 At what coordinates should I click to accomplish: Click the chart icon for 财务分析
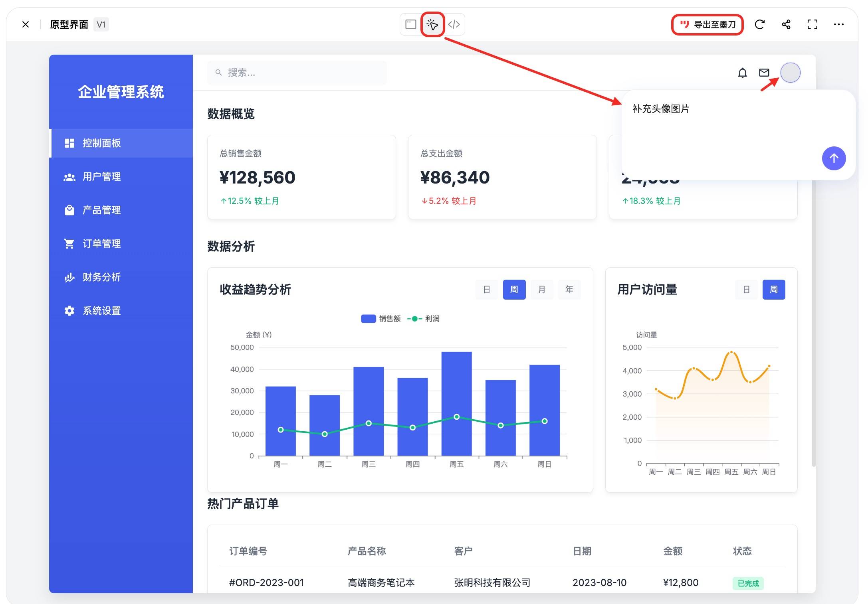pyautogui.click(x=69, y=277)
